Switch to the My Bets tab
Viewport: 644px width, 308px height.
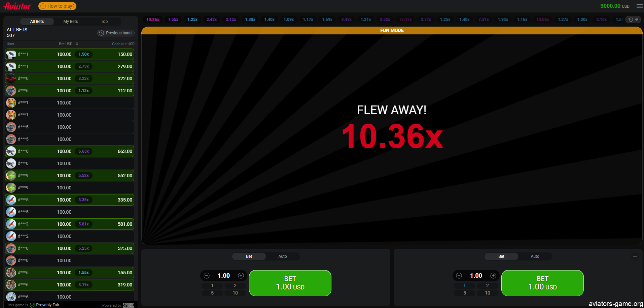pos(71,22)
